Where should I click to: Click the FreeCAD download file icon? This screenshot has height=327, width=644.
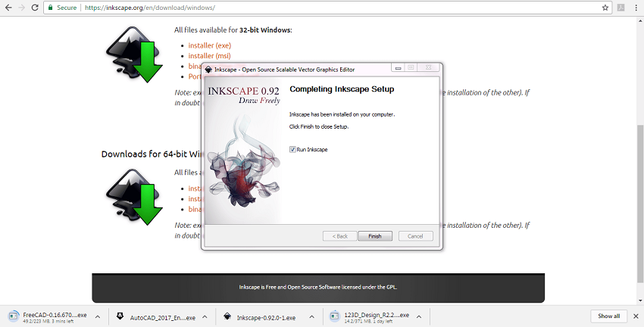click(13, 316)
